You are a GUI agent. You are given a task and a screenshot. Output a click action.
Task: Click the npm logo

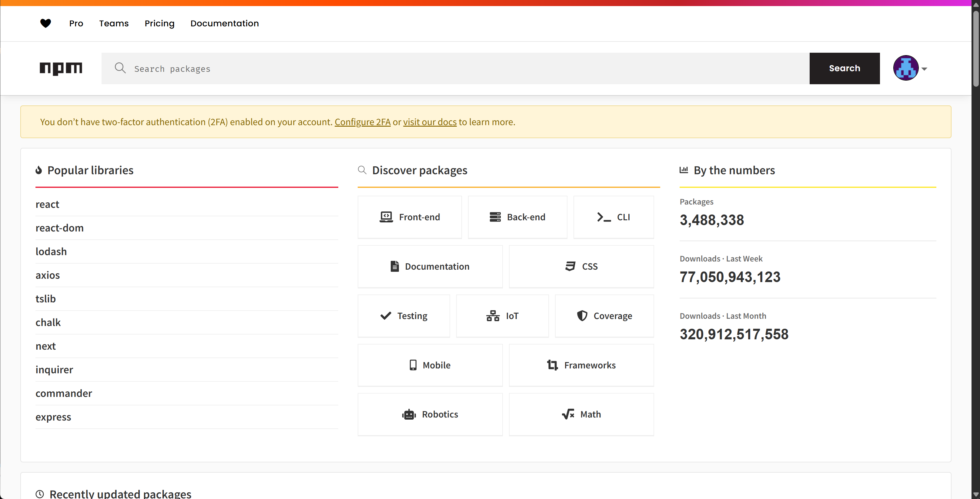coord(61,68)
